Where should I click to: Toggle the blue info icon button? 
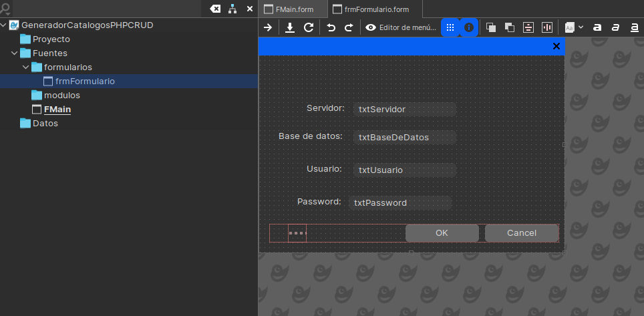point(469,27)
